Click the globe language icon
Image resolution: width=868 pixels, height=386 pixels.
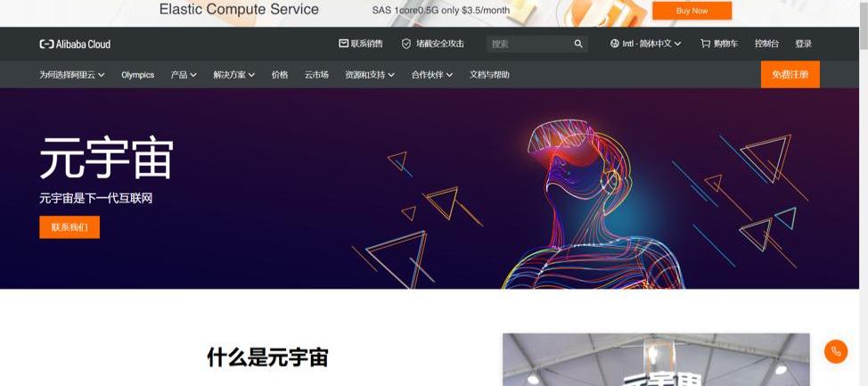click(615, 43)
